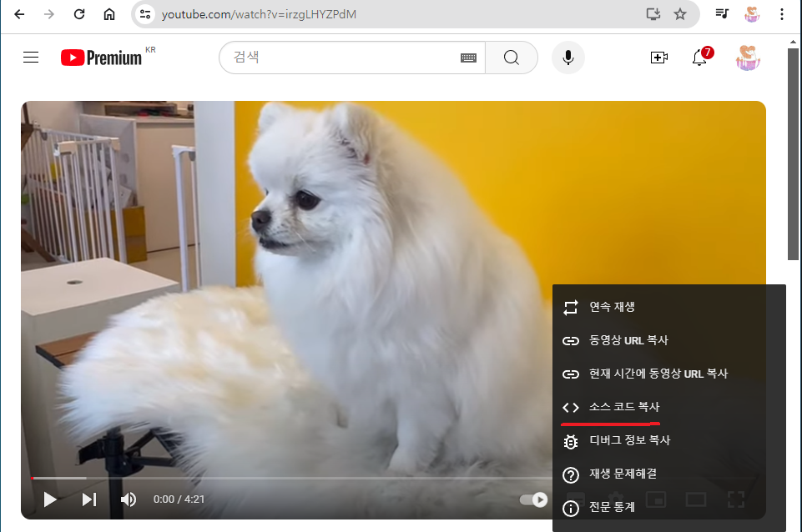Open Chrome three-dot menu
802x532 pixels.
point(781,14)
